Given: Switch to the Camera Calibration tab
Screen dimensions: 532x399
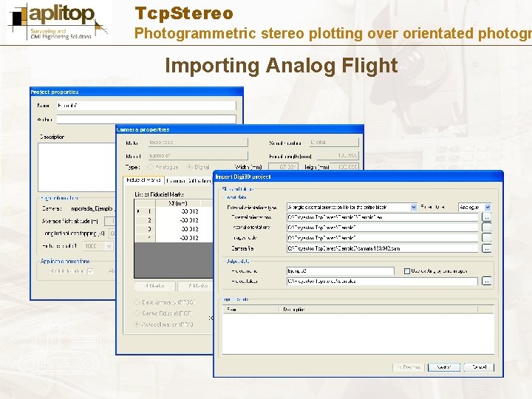Looking at the screenshot, I should [x=188, y=181].
